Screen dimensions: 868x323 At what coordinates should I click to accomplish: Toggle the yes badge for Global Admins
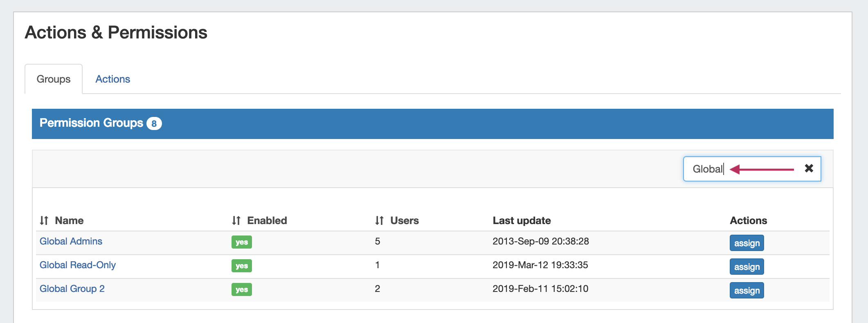click(x=241, y=242)
